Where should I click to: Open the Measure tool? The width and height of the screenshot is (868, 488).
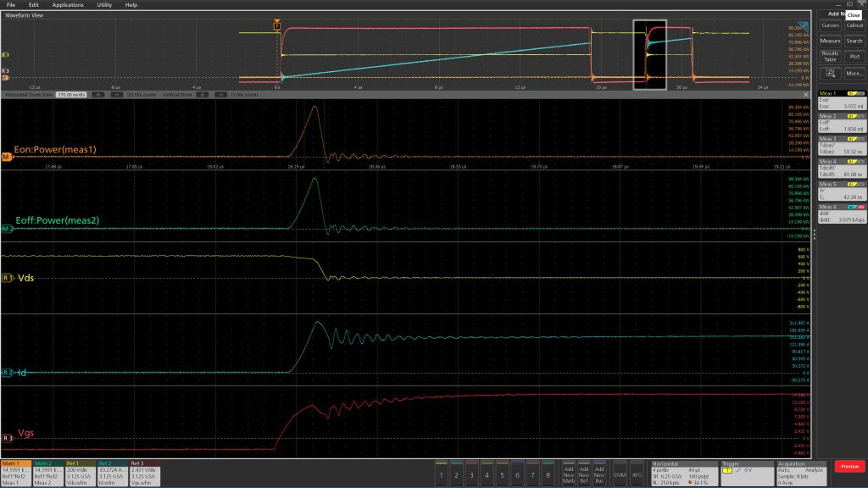click(x=830, y=41)
